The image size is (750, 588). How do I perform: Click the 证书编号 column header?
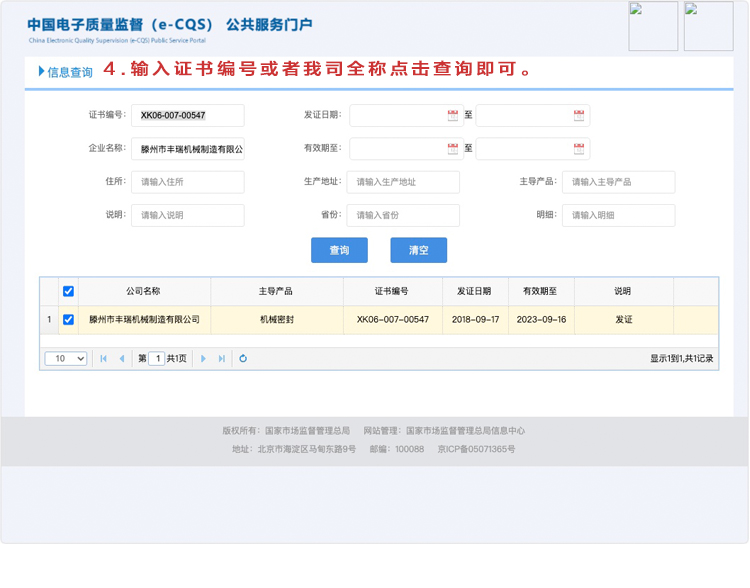[x=392, y=292]
